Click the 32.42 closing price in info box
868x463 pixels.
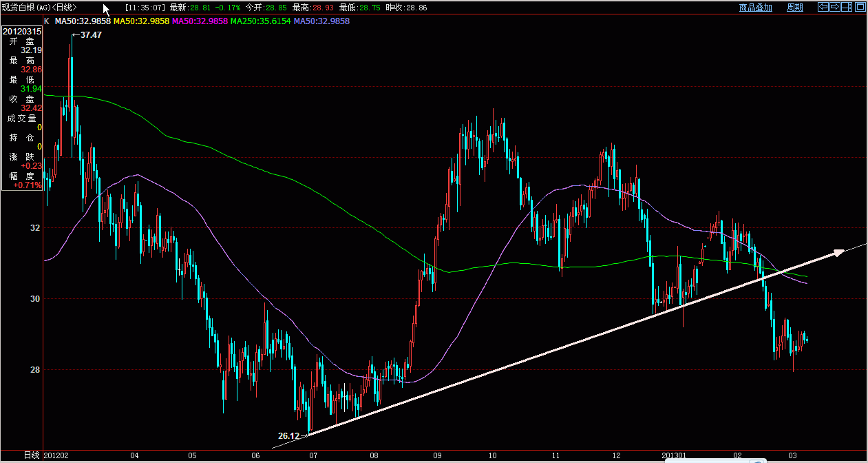[31, 108]
